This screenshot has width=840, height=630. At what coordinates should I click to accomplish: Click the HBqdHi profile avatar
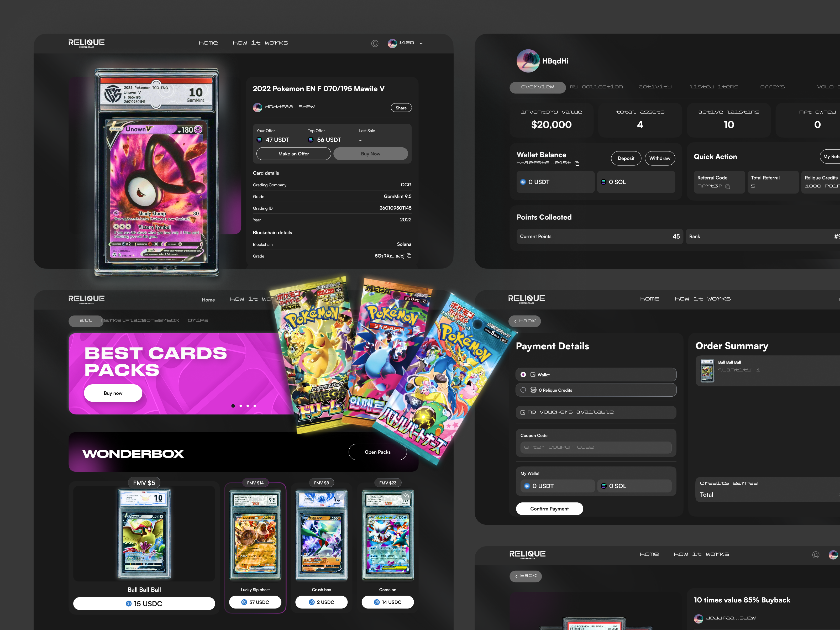(528, 61)
